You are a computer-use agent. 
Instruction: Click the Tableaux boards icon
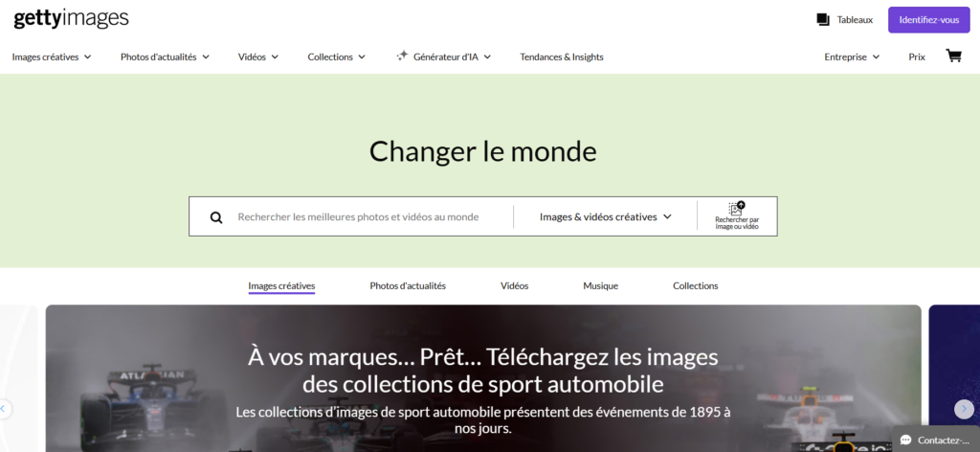click(823, 19)
